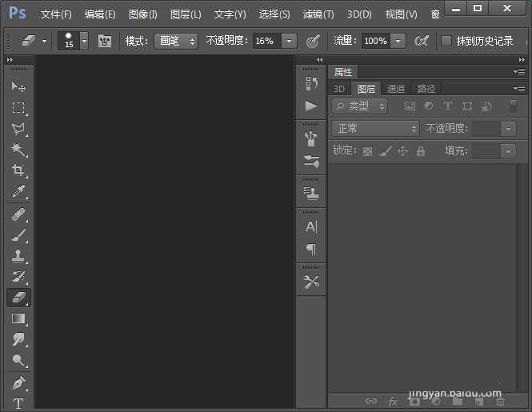Select the Pen tool
This screenshot has height=412, width=532.
pos(18,382)
